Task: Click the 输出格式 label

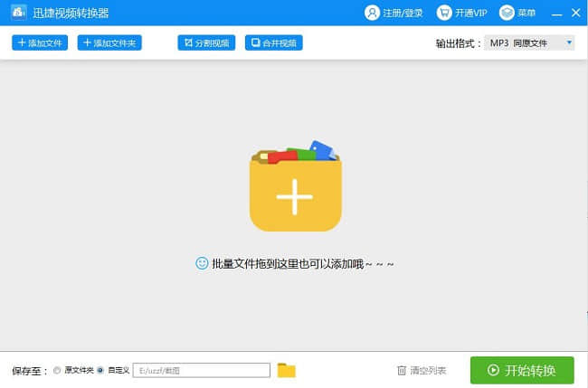Action: coord(459,43)
